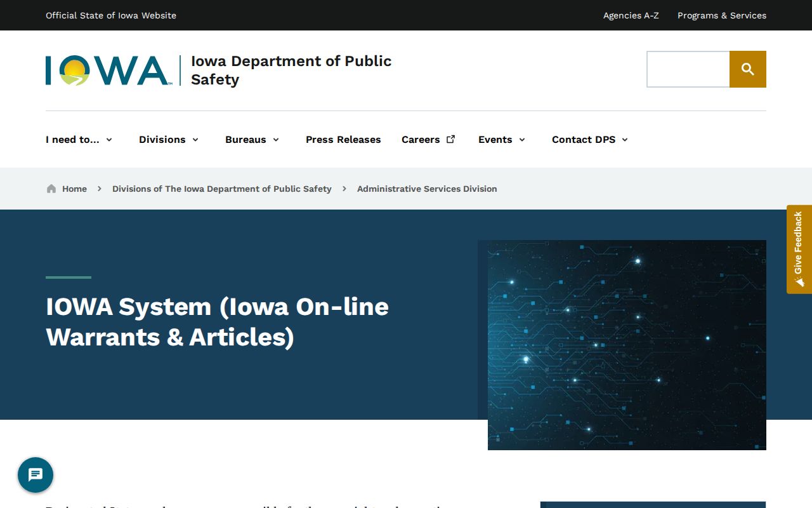This screenshot has height=508, width=812.
Task: Click the megaphone icon on the Give Feedback tab
Action: pos(799,281)
